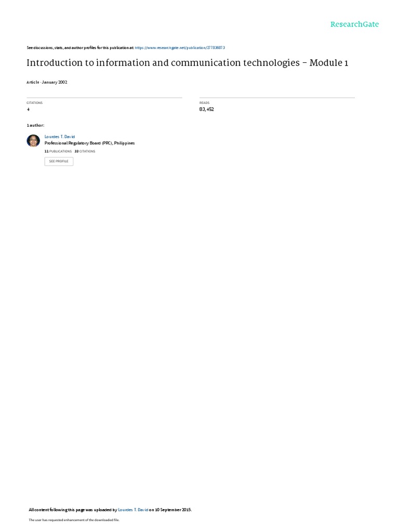The image size is (399, 532).
Task: Select the publication title heading text
Action: click(187, 63)
